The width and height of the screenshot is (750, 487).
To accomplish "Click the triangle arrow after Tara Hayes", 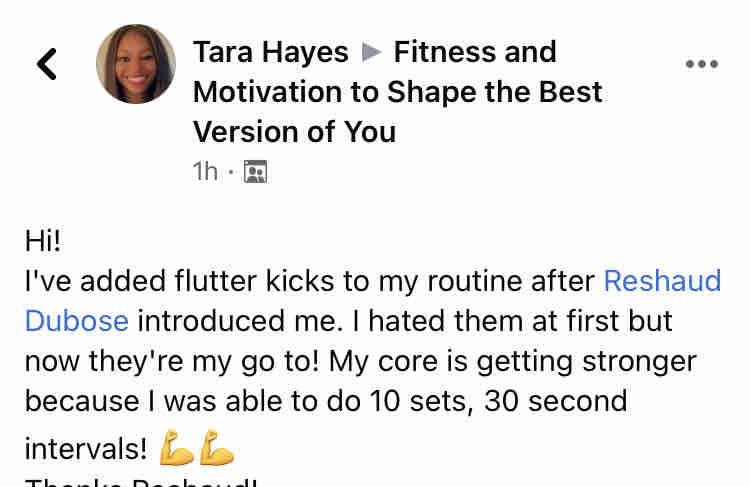I will click(371, 52).
